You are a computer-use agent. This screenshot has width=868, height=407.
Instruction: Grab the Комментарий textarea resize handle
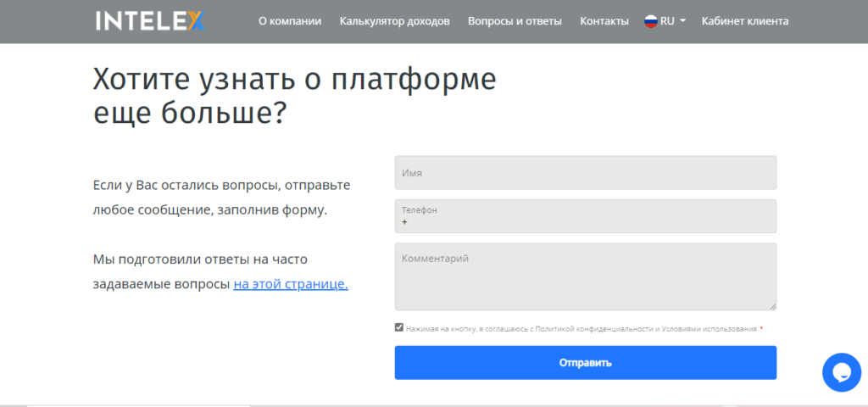773,307
